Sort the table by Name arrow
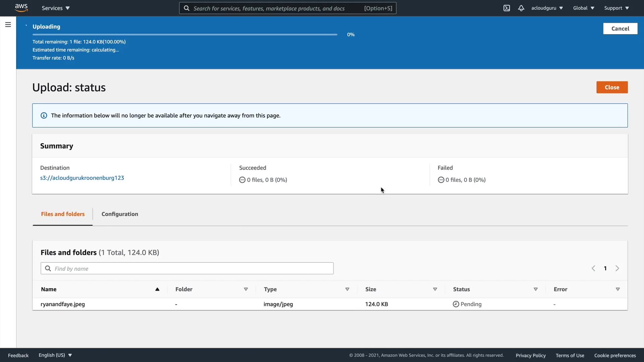Screen dimensions: 644x362 [157, 289]
